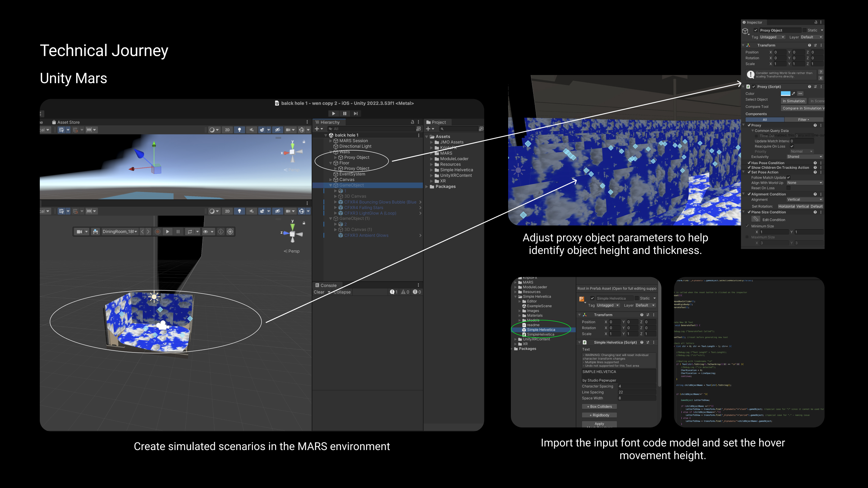Toggle the Static checkbox for Proxy Object
Image resolution: width=868 pixels, height=488 pixels.
805,30
